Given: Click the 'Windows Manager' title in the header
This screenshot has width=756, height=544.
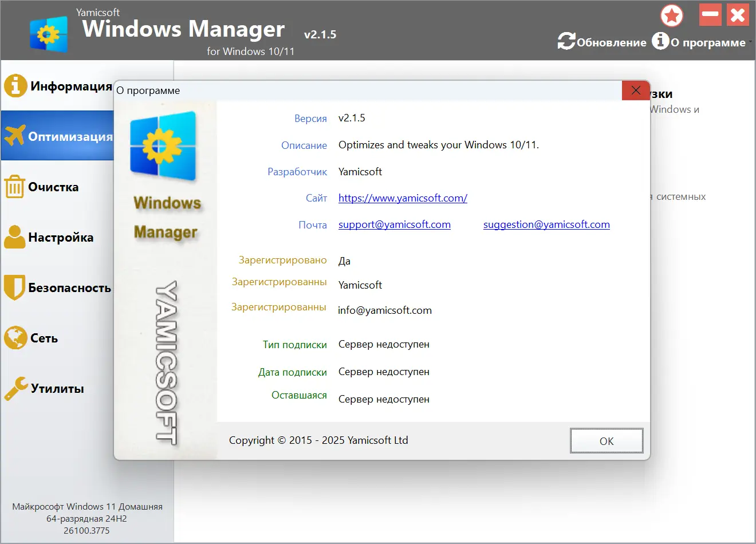Looking at the screenshot, I should click(x=183, y=29).
